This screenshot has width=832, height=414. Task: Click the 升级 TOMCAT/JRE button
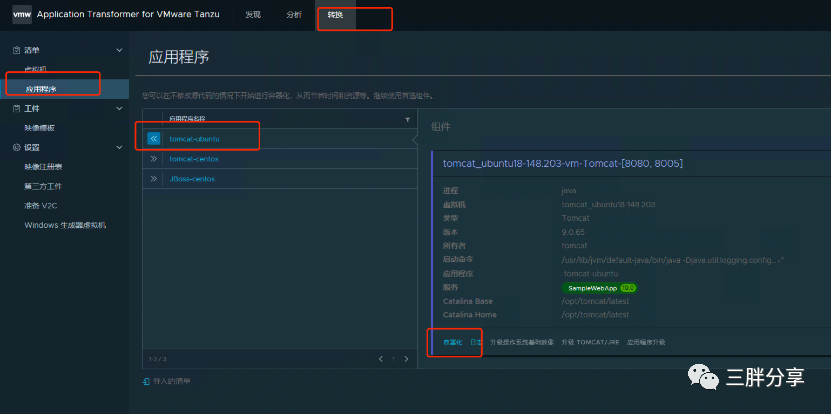click(591, 342)
